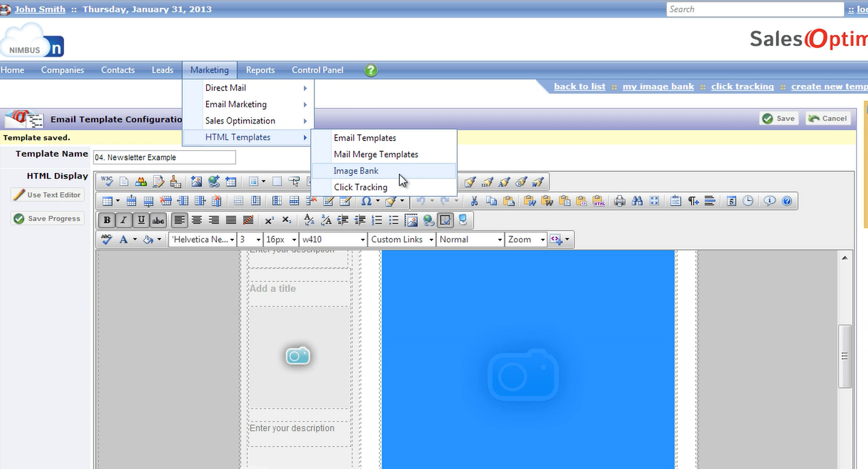Toggle bold formatting in the editor
This screenshot has height=469, width=868.
click(107, 220)
